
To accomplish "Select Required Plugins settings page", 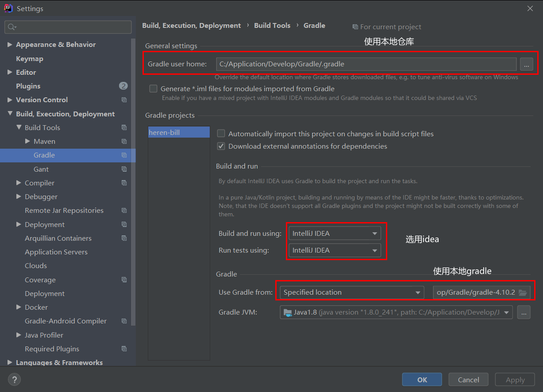I will coord(52,349).
